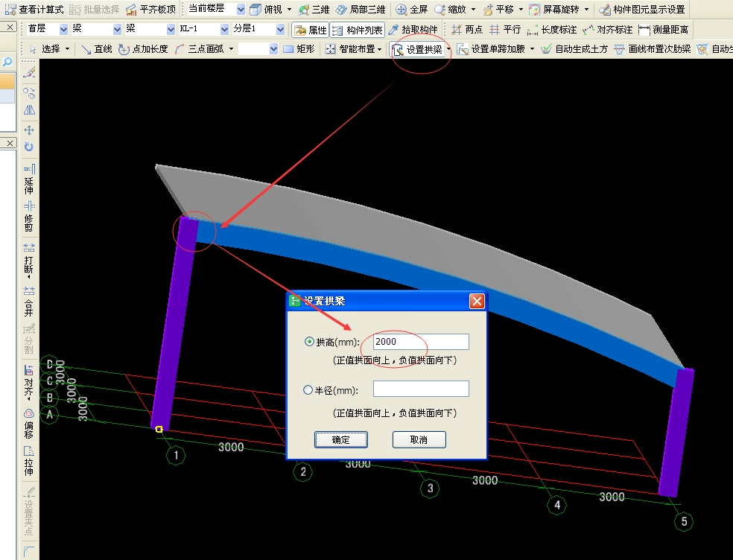
Task: Select 拱高(mm) radio option
Action: click(309, 342)
